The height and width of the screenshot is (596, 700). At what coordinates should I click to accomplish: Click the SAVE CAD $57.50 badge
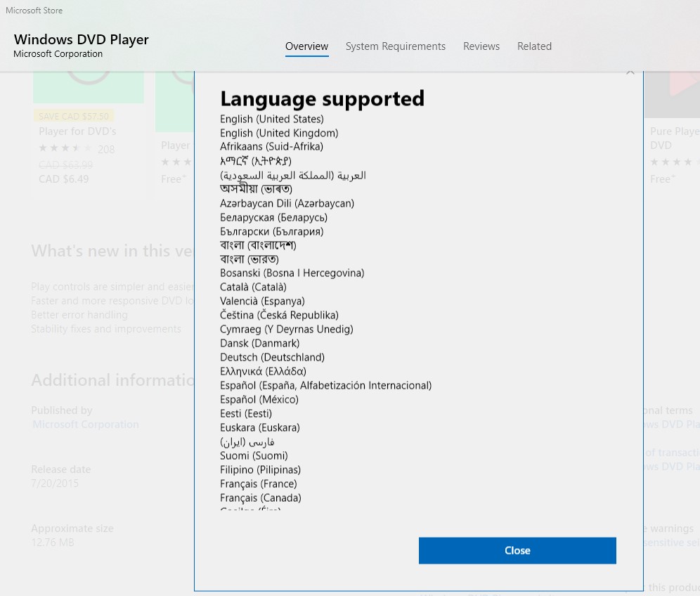click(x=74, y=116)
